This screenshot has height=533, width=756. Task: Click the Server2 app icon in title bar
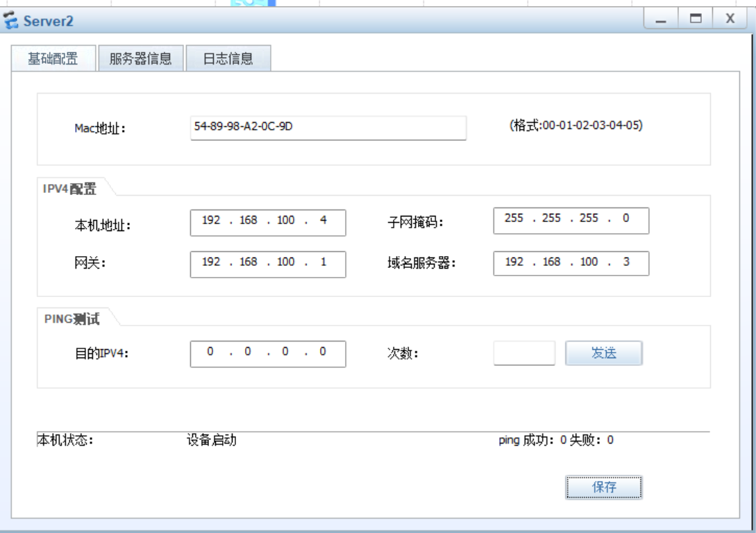(x=10, y=21)
